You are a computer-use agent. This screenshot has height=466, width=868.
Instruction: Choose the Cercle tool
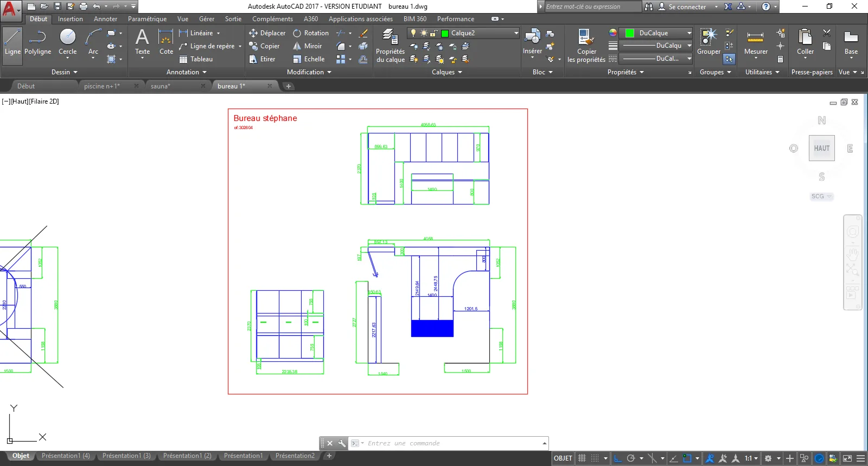(x=68, y=43)
